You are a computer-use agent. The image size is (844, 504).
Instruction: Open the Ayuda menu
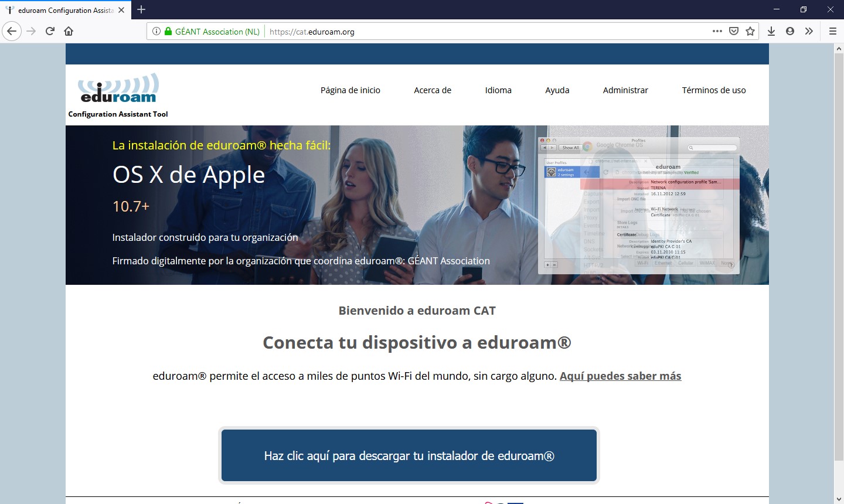click(x=557, y=90)
